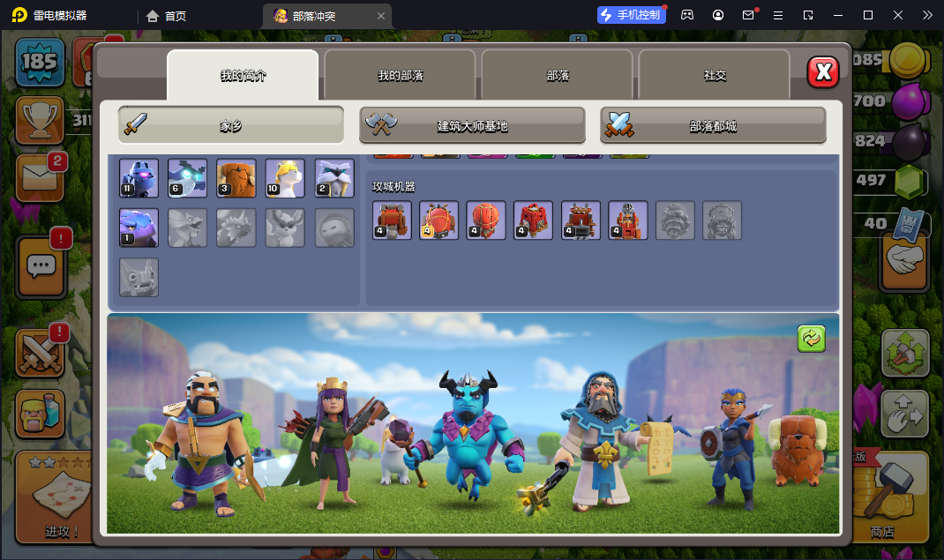Tap the Siege Barracks icon
The width and height of the screenshot is (944, 560).
(533, 220)
